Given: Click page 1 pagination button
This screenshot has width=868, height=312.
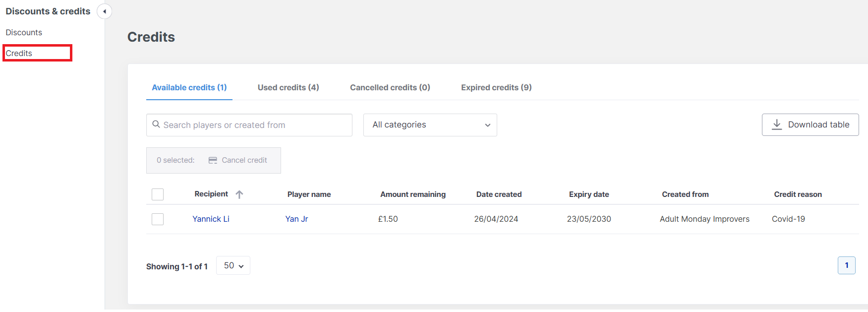Looking at the screenshot, I should [x=846, y=265].
